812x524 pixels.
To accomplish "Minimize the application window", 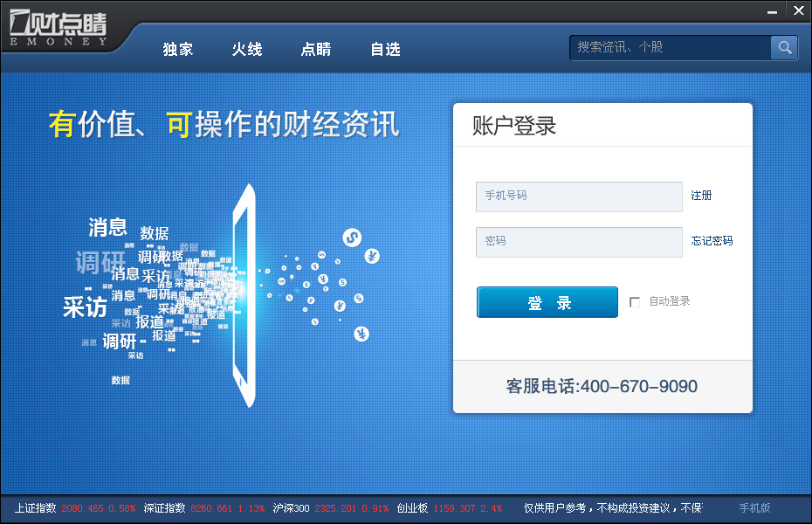I will coord(772,10).
